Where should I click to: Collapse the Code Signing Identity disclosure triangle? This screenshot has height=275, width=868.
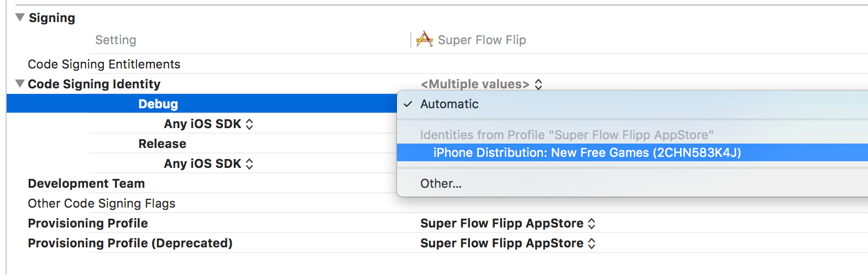[20, 84]
